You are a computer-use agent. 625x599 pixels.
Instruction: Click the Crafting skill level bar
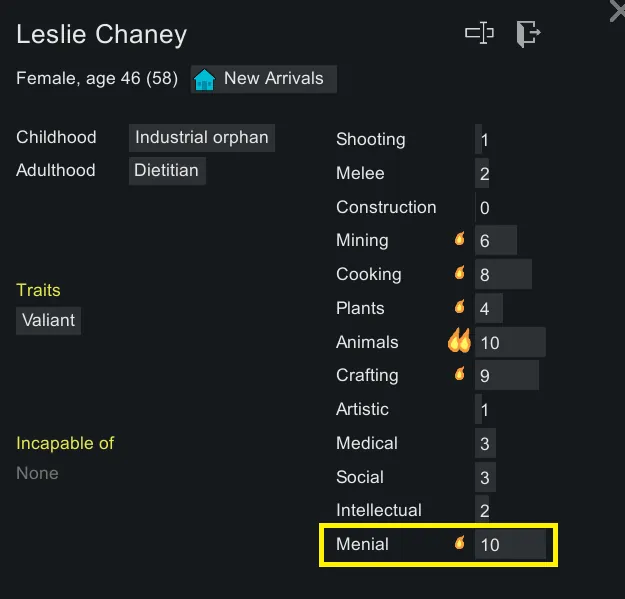506,375
